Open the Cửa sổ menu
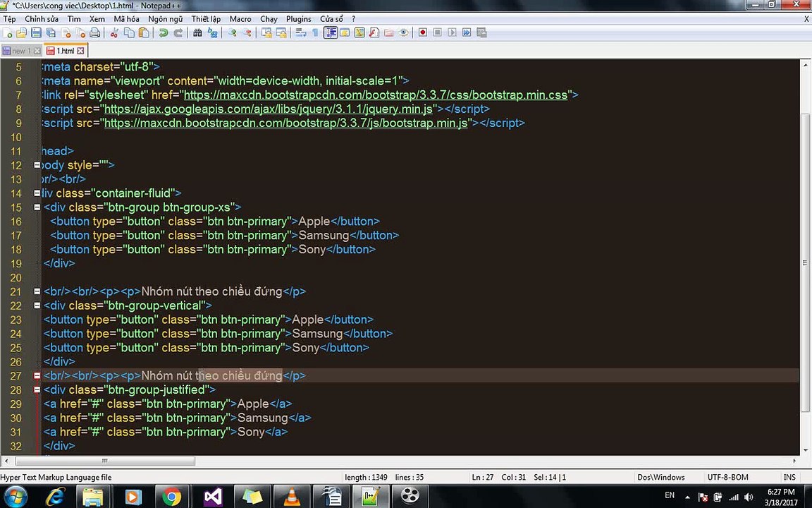This screenshot has height=508, width=812. click(x=331, y=18)
